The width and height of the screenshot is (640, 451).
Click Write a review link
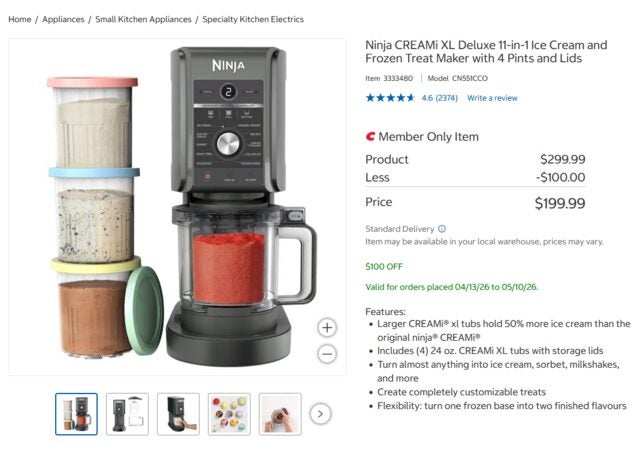click(492, 98)
